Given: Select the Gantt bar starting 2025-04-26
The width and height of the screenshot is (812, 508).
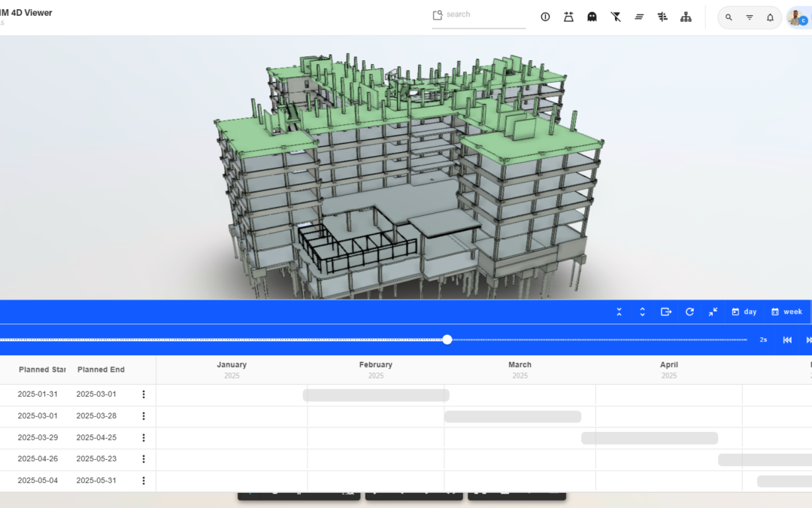Looking at the screenshot, I should pyautogui.click(x=765, y=460).
